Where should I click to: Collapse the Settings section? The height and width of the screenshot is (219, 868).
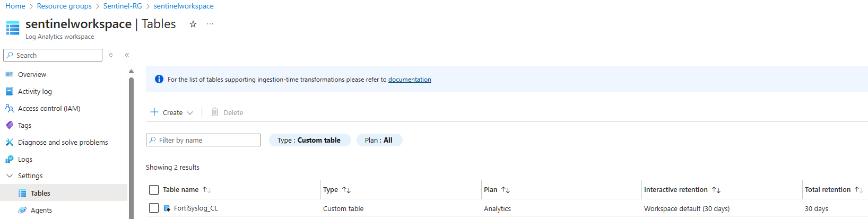point(10,176)
